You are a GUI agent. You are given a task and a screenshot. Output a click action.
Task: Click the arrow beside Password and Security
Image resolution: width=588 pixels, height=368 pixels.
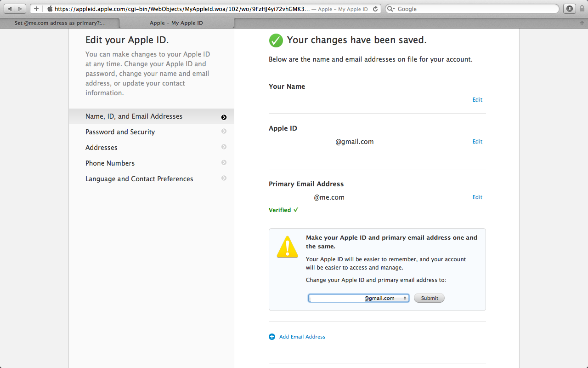pos(224,131)
